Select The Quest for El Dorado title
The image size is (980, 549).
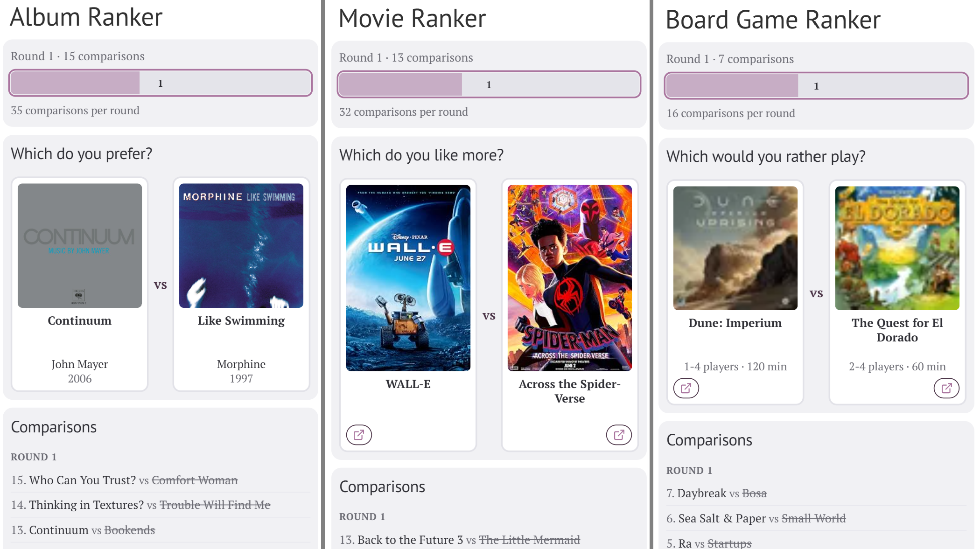897,330
